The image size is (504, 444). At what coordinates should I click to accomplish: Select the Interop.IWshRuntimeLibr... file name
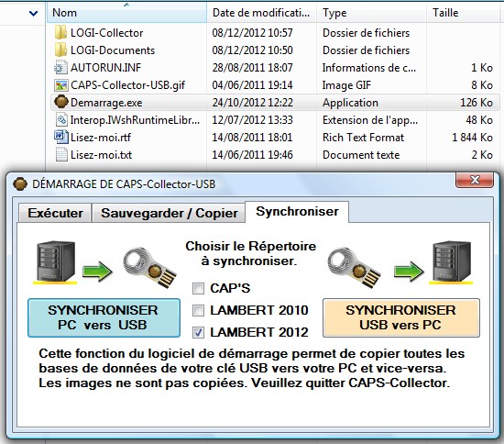point(135,120)
